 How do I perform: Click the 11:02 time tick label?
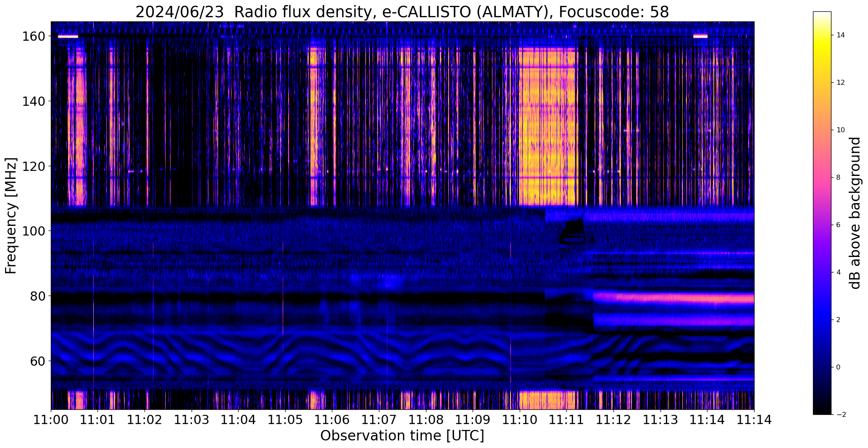[145, 420]
